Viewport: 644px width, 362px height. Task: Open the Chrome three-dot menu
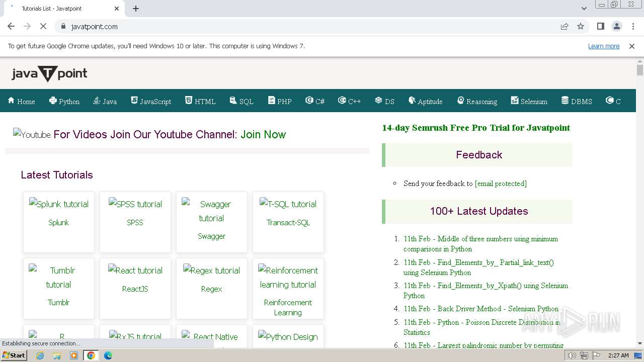pyautogui.click(x=633, y=26)
